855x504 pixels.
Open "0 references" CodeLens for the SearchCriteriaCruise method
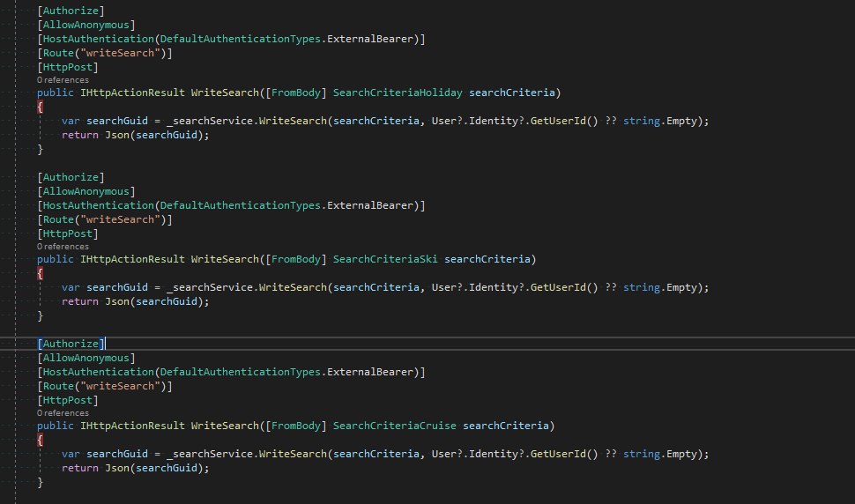coord(63,413)
